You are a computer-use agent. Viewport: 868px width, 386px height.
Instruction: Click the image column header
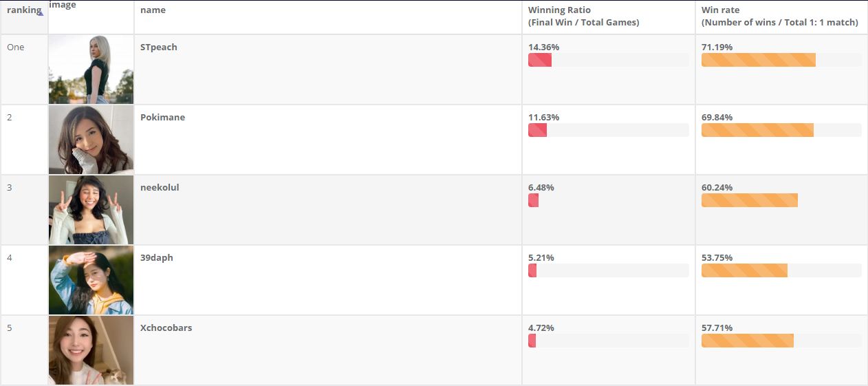coord(63,6)
